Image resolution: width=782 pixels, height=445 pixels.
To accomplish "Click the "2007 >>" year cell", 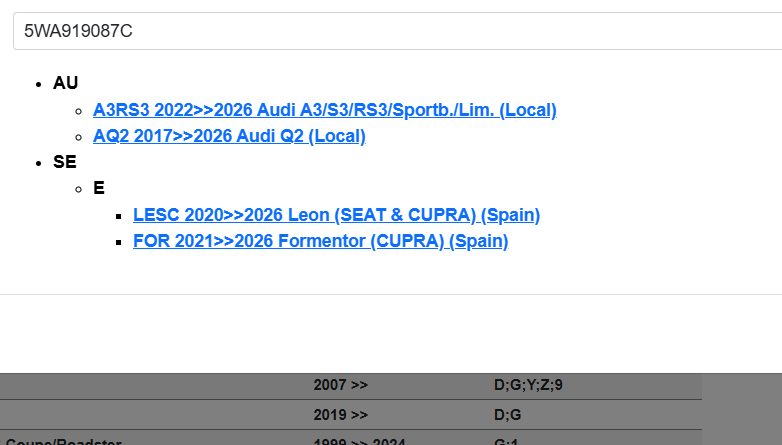I will click(341, 385).
